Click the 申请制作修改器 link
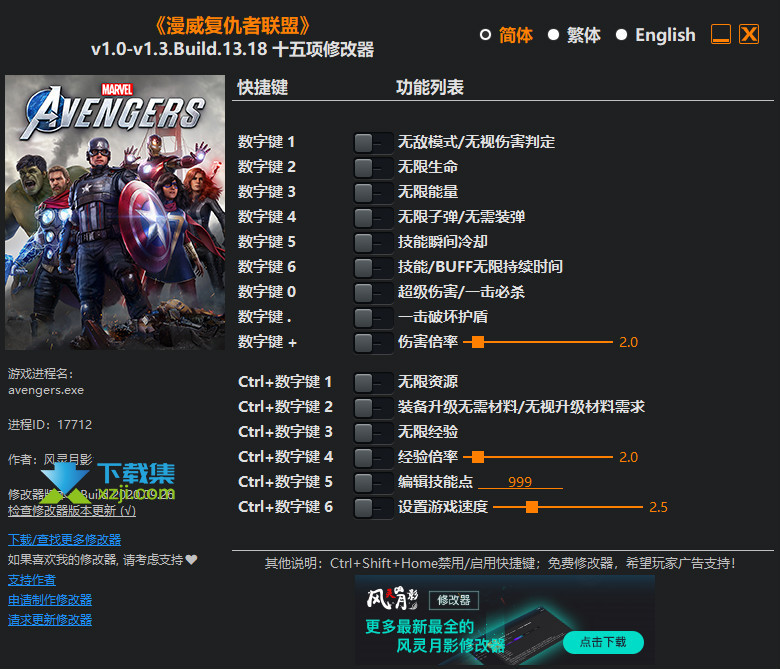 50,600
